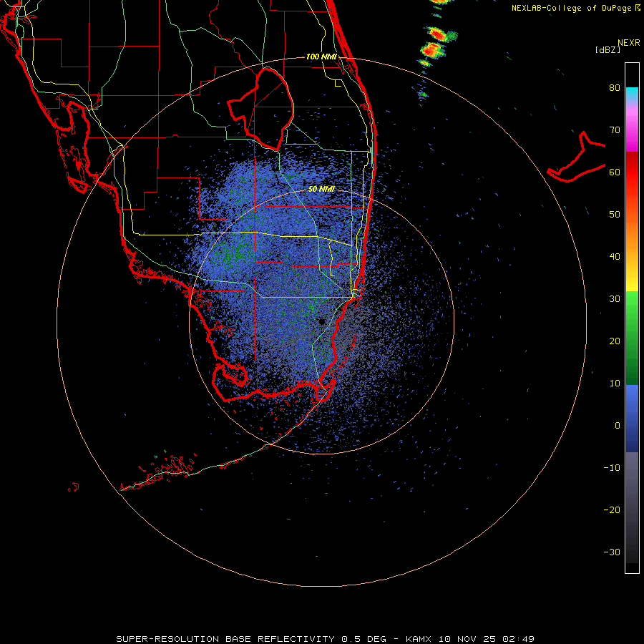The width and height of the screenshot is (644, 644).
Task: Click the -20 value on the dBZ scale
Action: pos(612,510)
